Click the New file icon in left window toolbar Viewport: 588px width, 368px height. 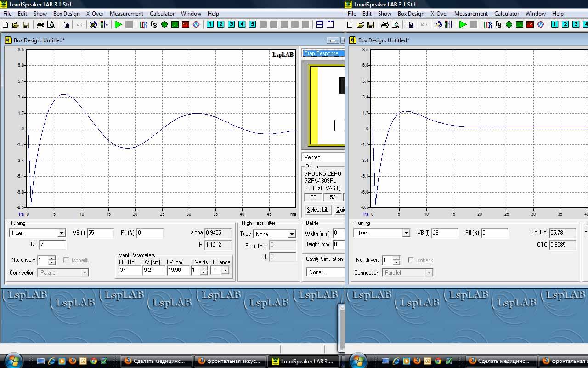click(6, 24)
